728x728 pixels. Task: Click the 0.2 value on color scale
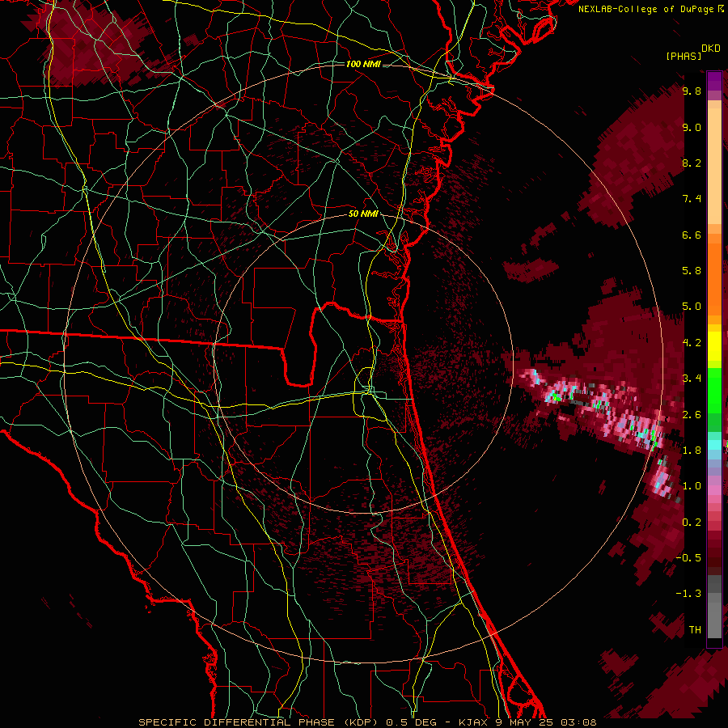[x=692, y=523]
